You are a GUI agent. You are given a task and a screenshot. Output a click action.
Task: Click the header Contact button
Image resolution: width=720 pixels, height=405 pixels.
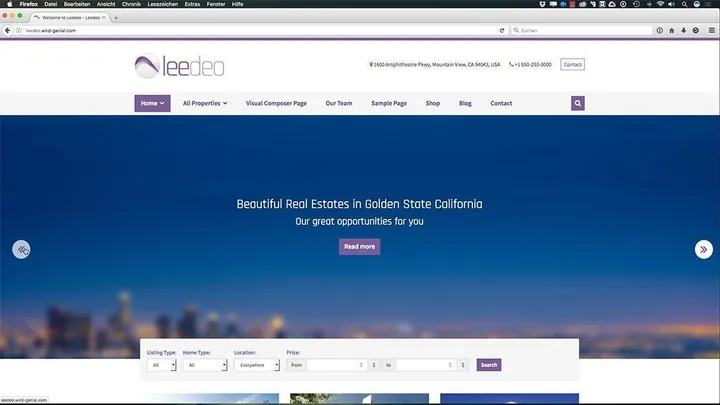click(573, 64)
